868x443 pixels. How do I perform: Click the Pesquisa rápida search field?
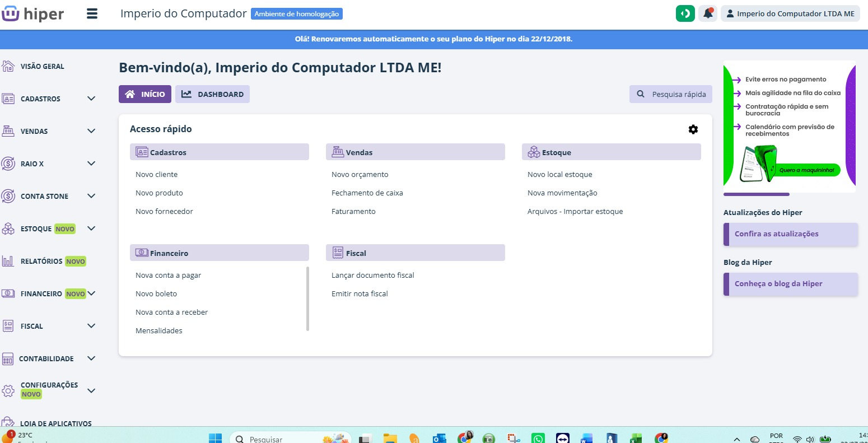(x=671, y=94)
